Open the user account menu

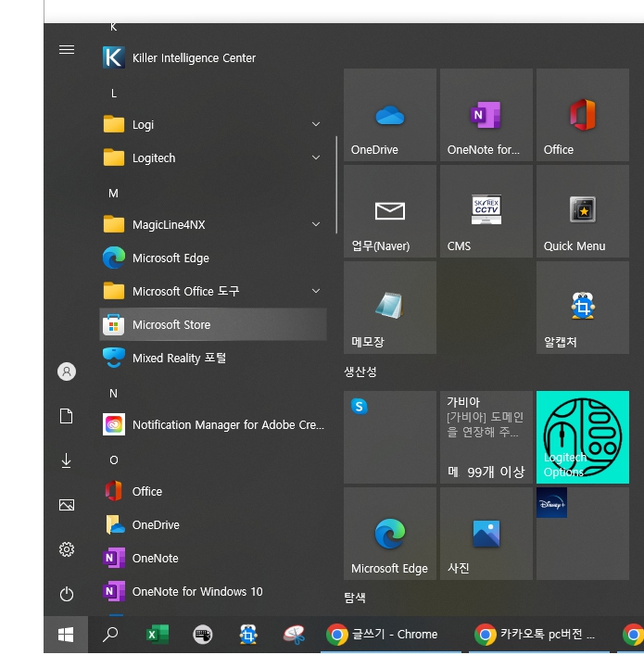click(x=67, y=372)
